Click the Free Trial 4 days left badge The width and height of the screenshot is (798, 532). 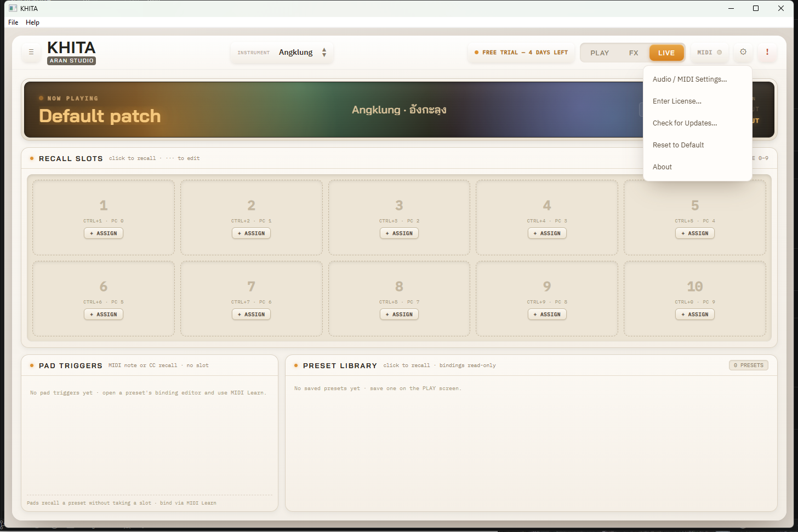click(521, 53)
